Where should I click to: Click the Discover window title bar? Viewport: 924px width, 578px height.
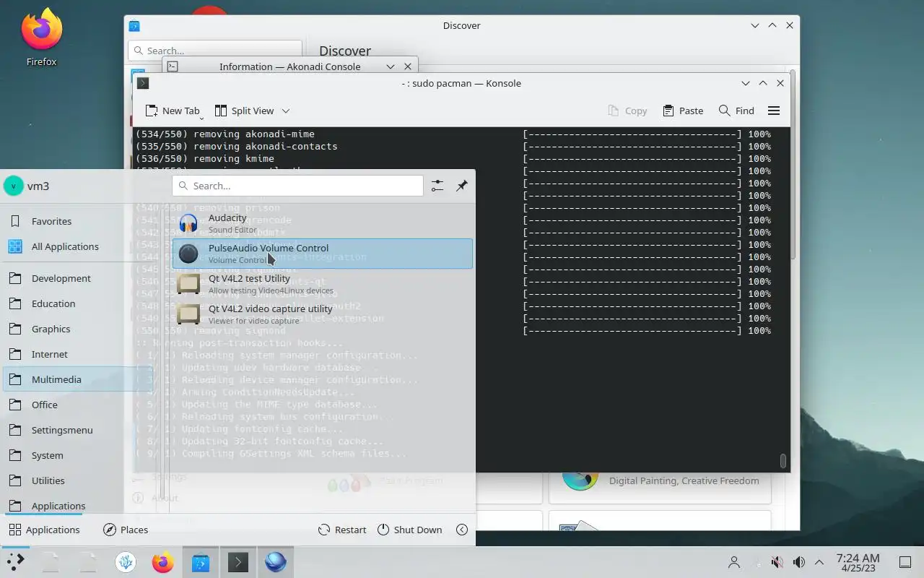coord(461,25)
